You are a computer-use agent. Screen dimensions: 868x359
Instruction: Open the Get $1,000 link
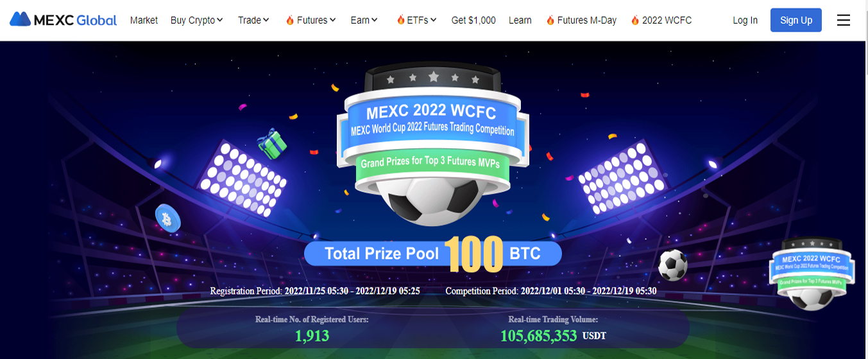[x=473, y=21]
